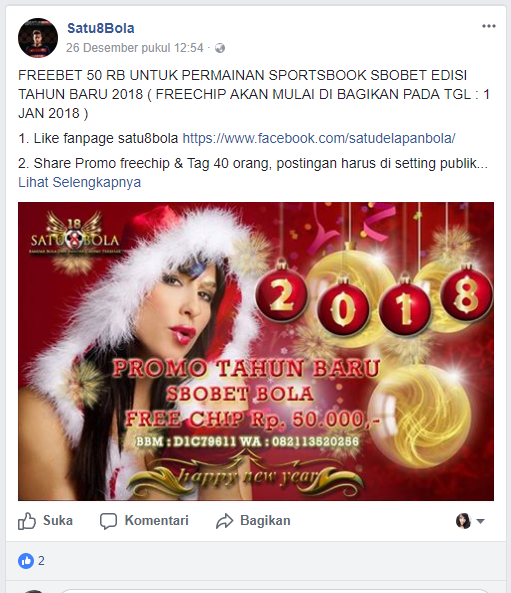Click the public globe privacy icon
Screen dimensions: 511x593
click(220, 48)
